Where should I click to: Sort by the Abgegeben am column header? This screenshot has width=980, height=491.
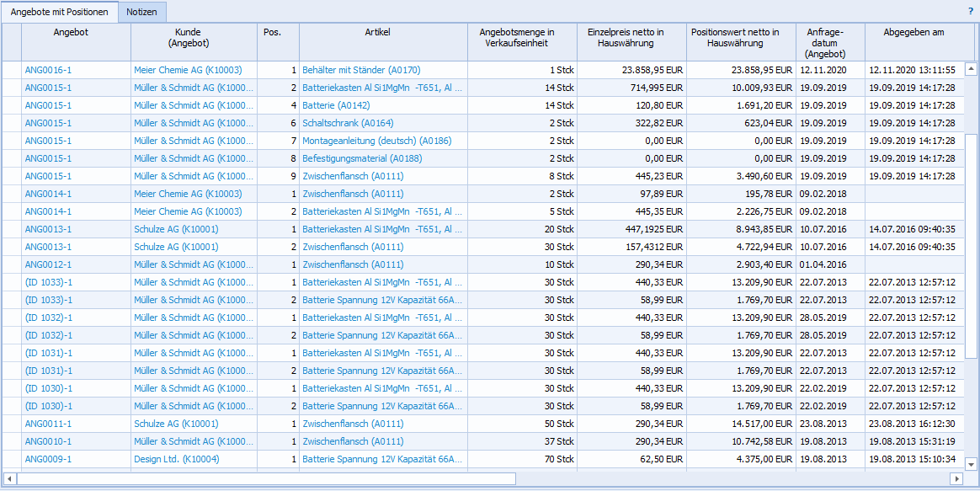tap(913, 32)
